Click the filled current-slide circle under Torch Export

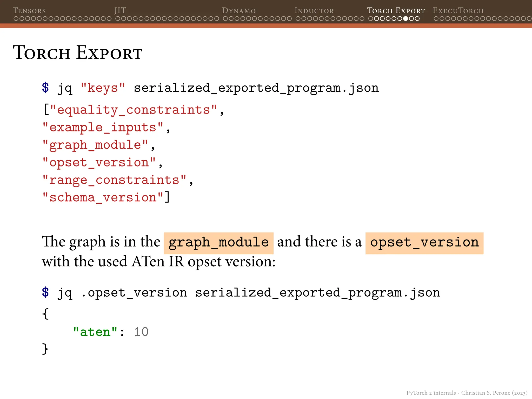click(406, 19)
